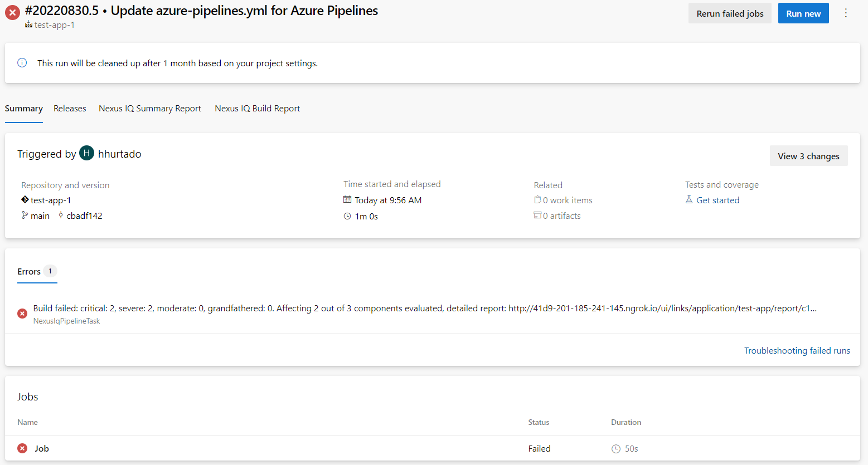This screenshot has width=868, height=465.
Task: Click the info icon on the cleanup notice banner
Action: point(22,62)
